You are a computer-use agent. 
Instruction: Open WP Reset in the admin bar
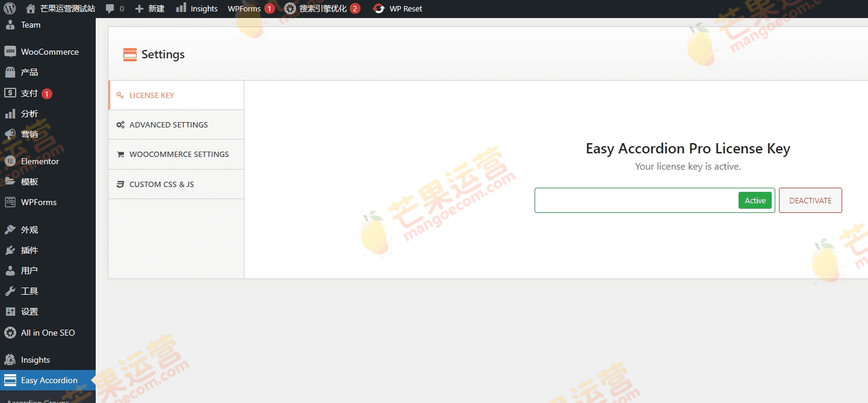pos(406,8)
